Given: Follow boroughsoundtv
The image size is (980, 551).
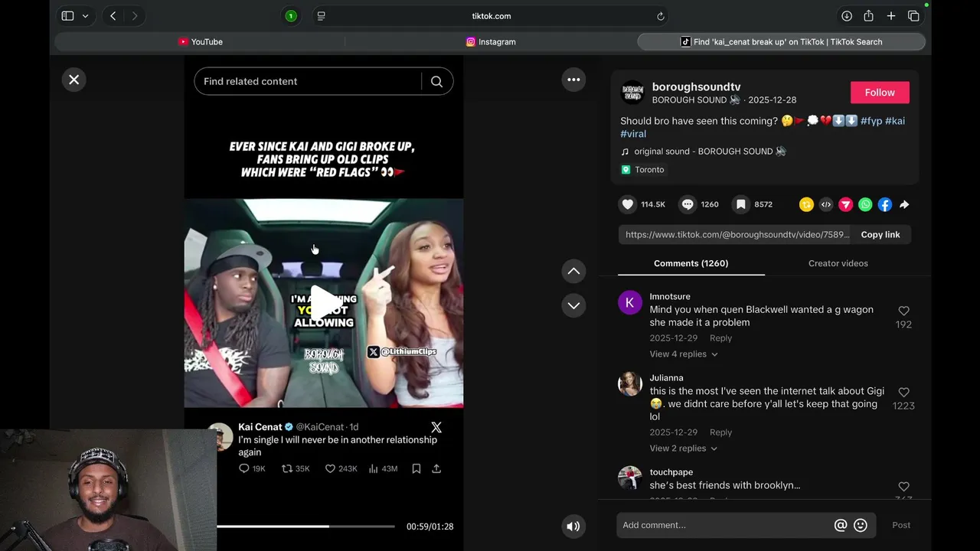Looking at the screenshot, I should point(880,93).
